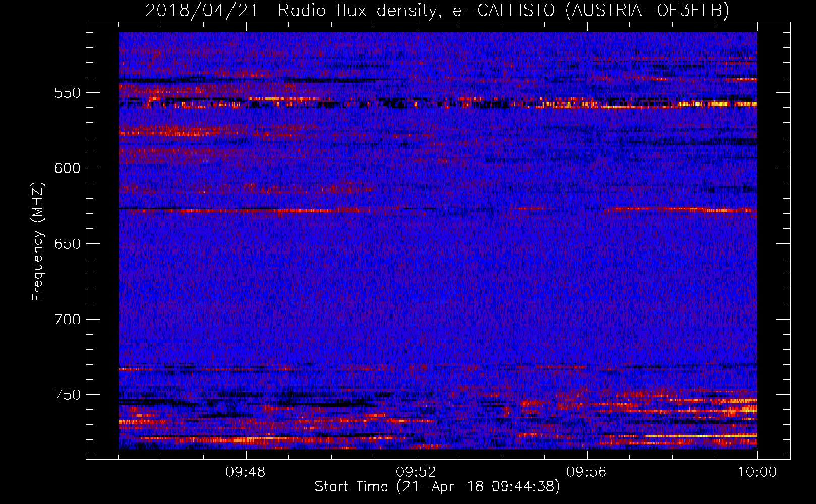Click the Frequency (MHZ) axis label

(38, 241)
